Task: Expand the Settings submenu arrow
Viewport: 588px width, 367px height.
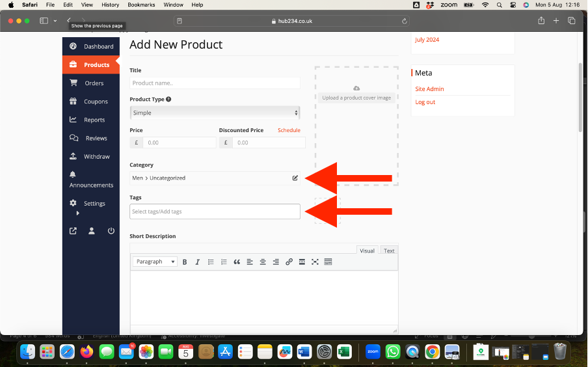Action: pyautogui.click(x=77, y=213)
